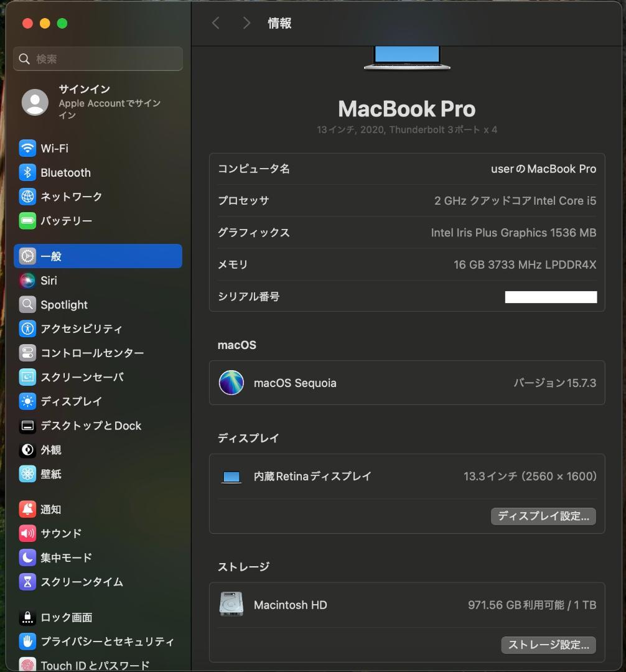
Task: Select the ネットワーク globe icon
Action: (x=27, y=197)
